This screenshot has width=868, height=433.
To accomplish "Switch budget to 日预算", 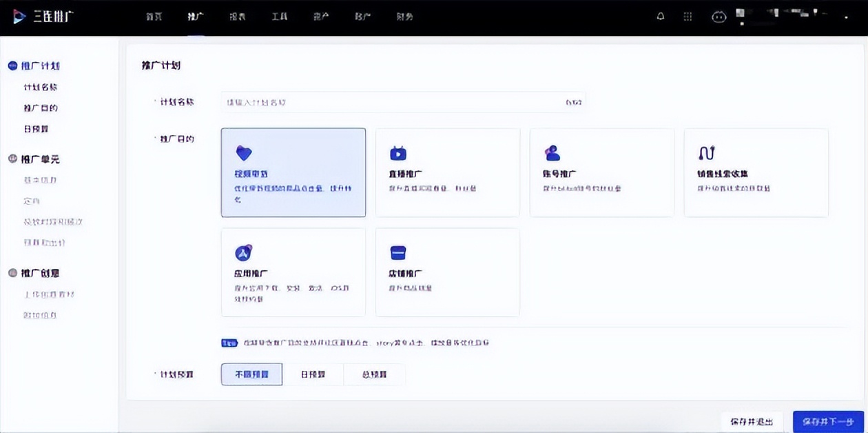I will coord(315,374).
